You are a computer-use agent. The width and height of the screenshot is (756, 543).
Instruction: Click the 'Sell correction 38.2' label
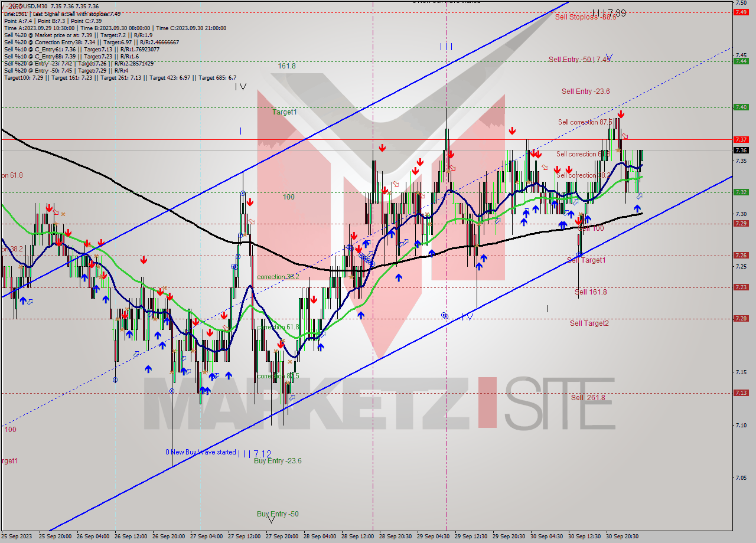584,175
